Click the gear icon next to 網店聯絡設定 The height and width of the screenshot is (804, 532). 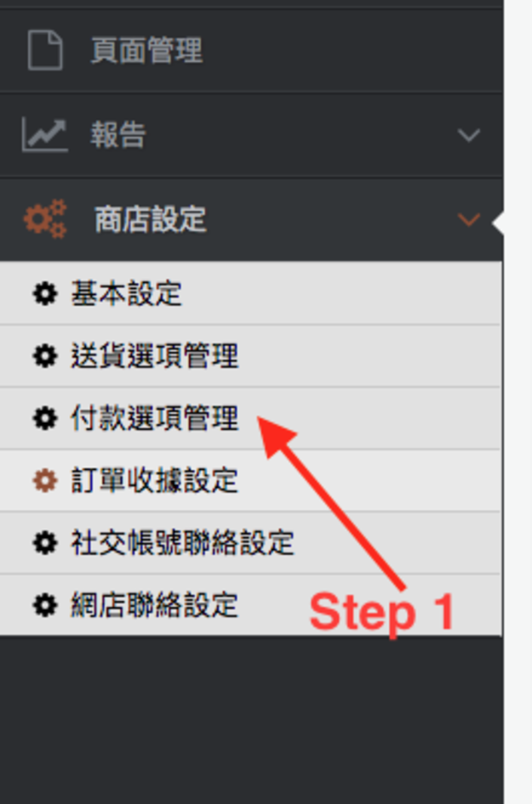45,605
